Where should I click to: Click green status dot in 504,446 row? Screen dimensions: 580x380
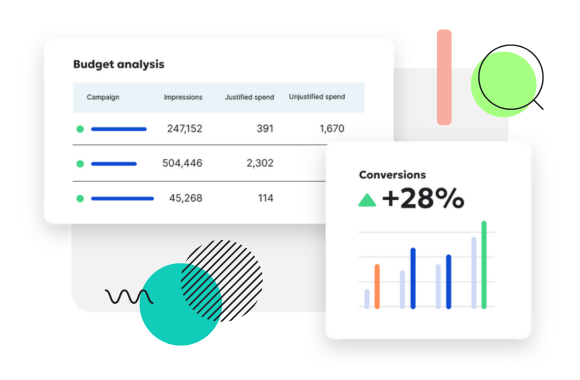pyautogui.click(x=80, y=164)
